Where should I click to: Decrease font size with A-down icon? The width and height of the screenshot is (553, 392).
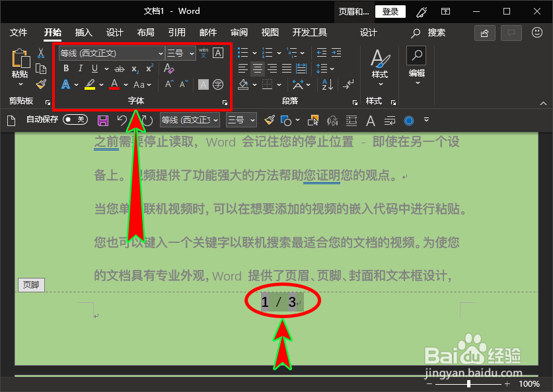click(184, 84)
